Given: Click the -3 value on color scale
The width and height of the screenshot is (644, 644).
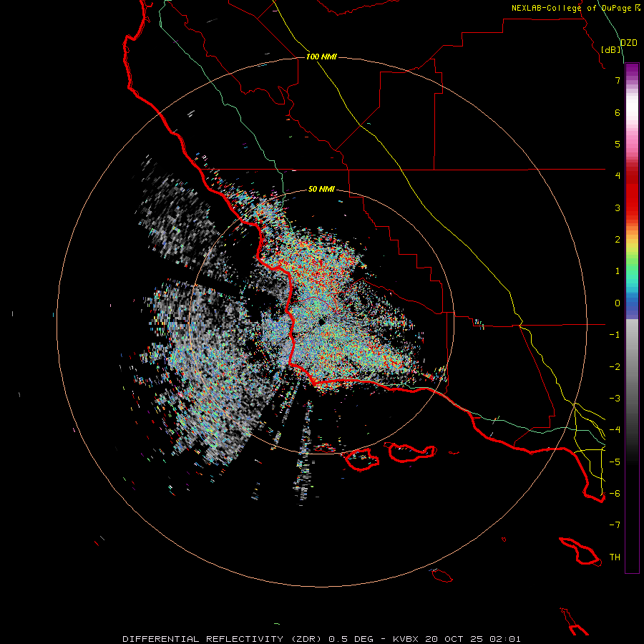Looking at the screenshot, I should point(615,399).
